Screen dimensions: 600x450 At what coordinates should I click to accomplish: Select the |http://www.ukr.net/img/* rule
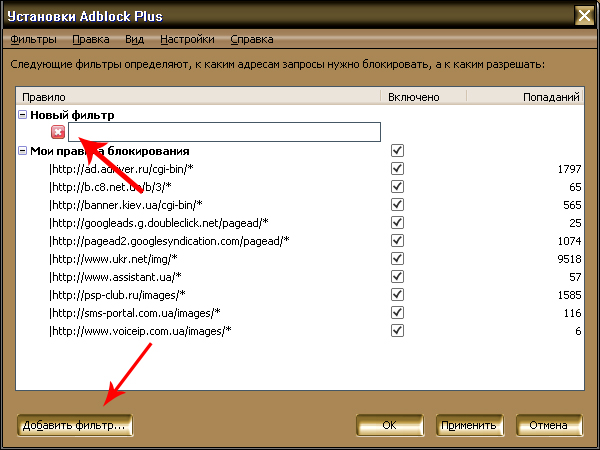113,259
